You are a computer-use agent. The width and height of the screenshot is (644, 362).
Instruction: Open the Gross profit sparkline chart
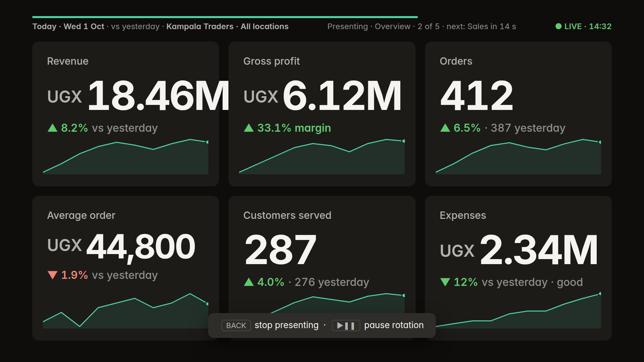click(x=322, y=157)
